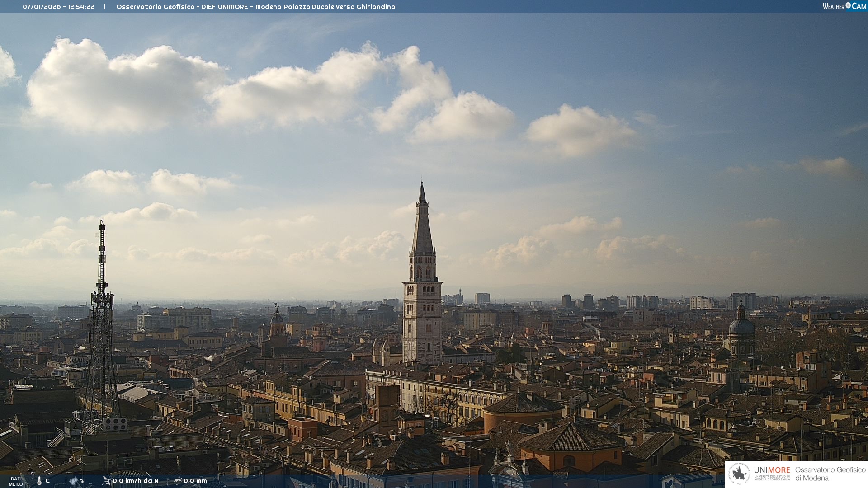Click the church dome on the right

pyautogui.click(x=741, y=326)
